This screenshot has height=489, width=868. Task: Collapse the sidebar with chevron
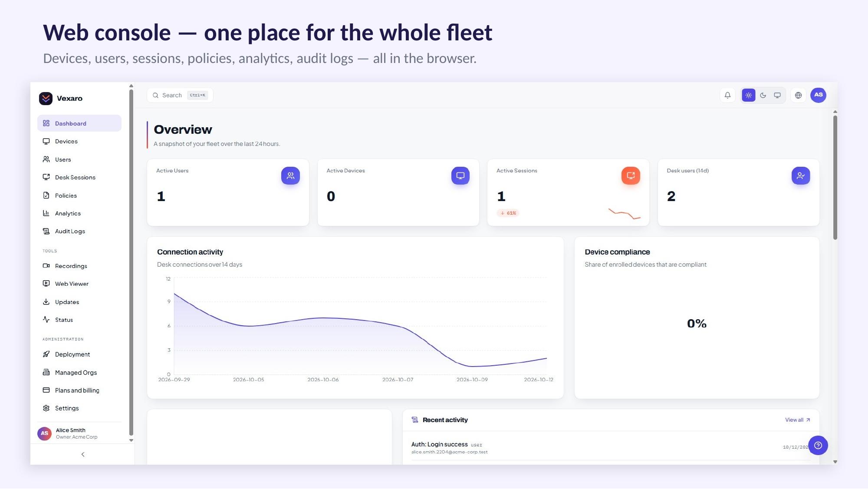pos(83,454)
